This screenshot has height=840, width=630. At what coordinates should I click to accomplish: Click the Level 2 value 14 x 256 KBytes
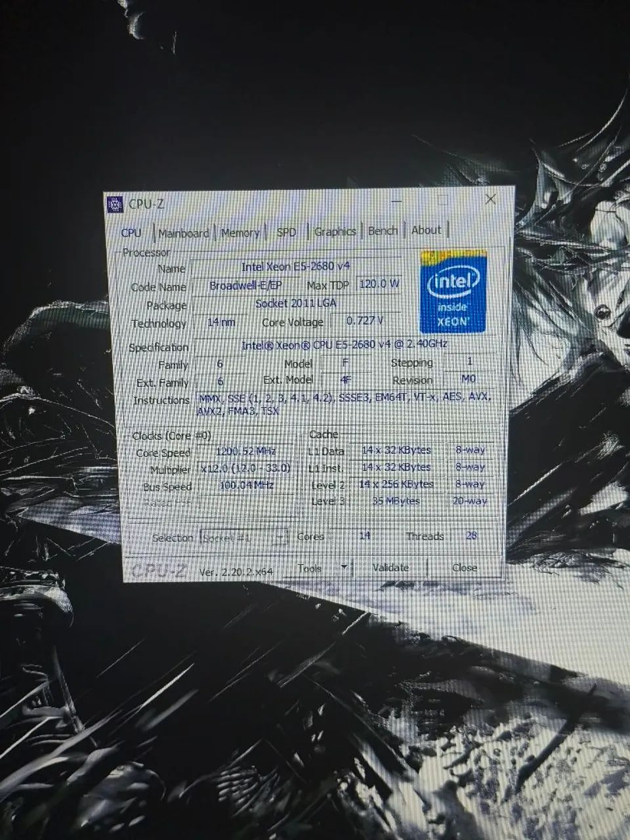point(396,484)
